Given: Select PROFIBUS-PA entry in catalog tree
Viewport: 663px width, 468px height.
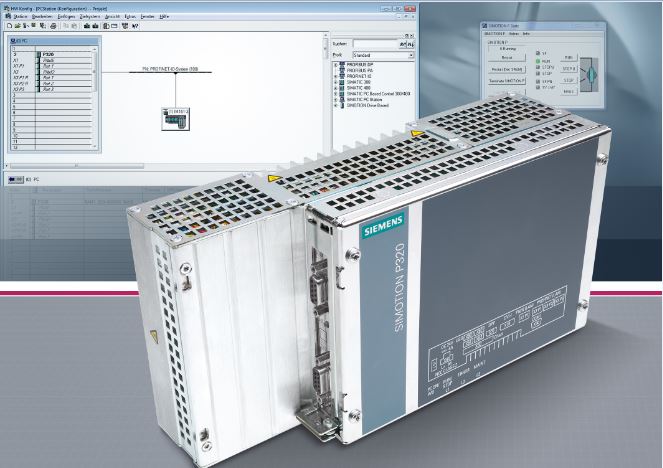Looking at the screenshot, I should pyautogui.click(x=359, y=70).
